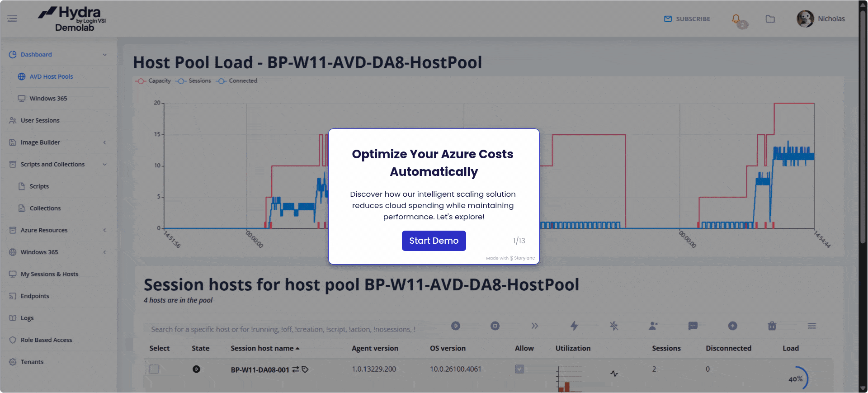Toggle the Capacity series in chart legend
Image resolution: width=868 pixels, height=393 pixels.
point(153,81)
